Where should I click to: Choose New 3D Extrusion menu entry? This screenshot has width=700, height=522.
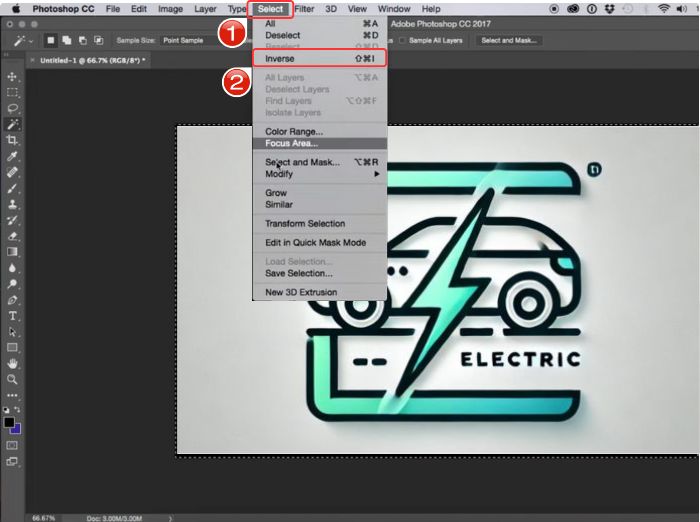320,292
